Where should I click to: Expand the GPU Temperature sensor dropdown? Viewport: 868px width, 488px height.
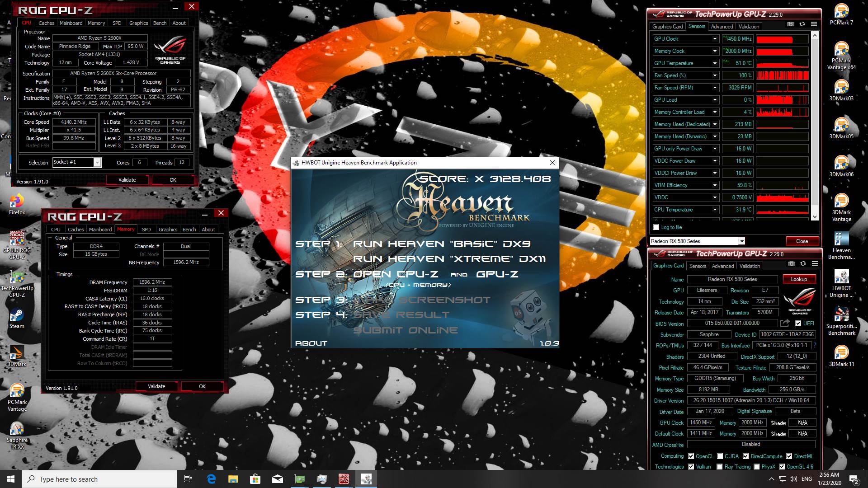(715, 63)
